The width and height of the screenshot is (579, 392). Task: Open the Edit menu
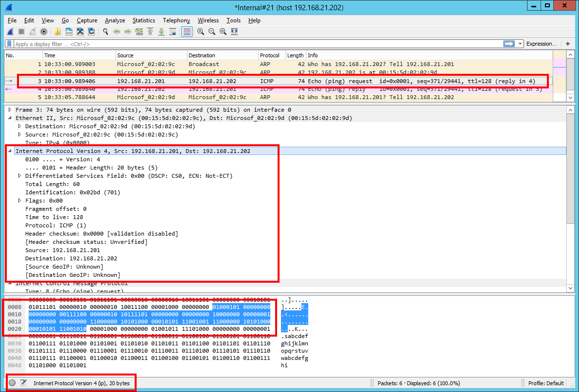tap(29, 20)
